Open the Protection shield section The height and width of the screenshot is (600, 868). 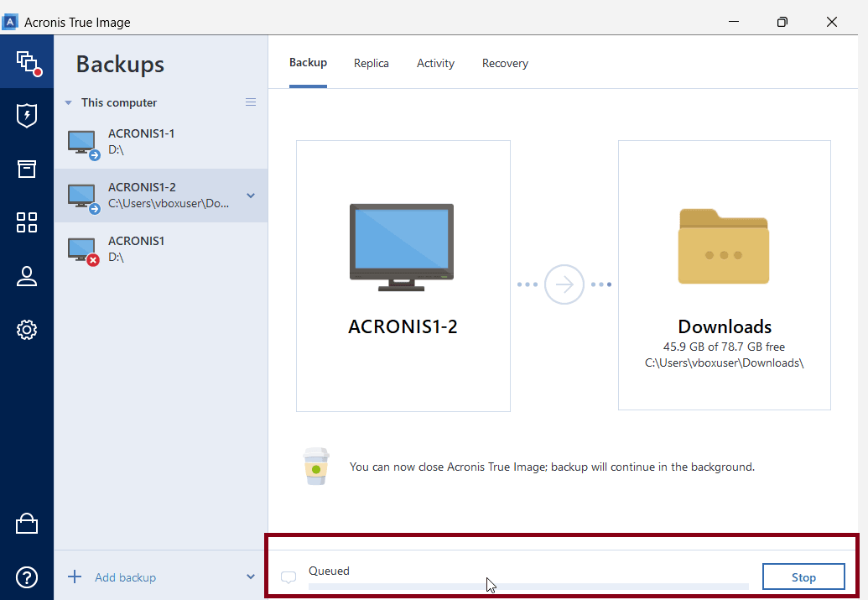tap(27, 115)
